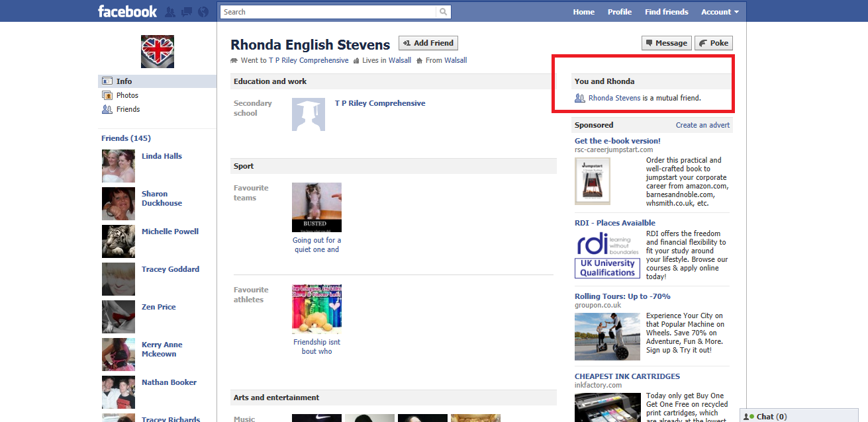Click the Arts and entertainment section header

pos(393,398)
